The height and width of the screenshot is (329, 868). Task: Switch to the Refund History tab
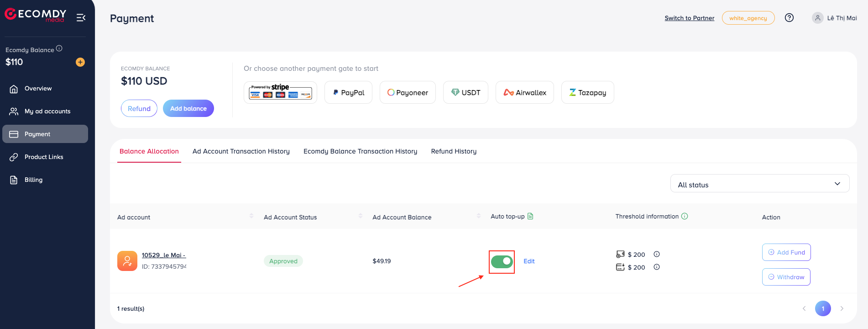click(x=454, y=151)
